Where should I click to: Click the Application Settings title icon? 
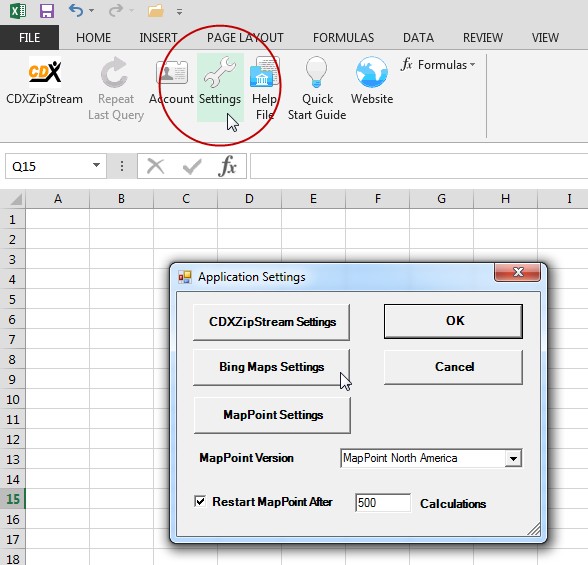tap(185, 277)
